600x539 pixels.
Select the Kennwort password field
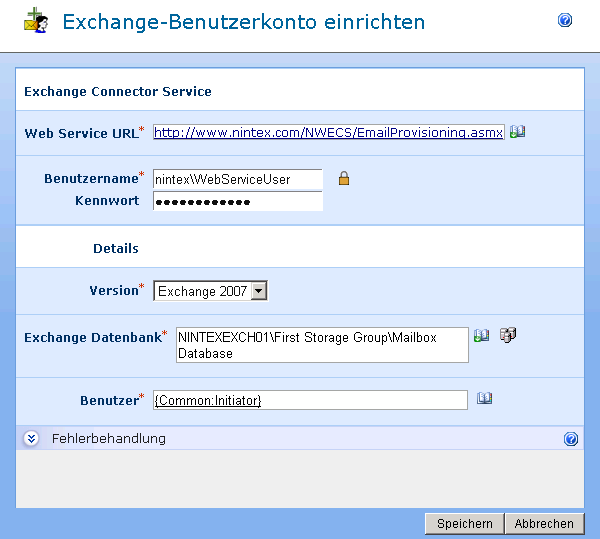(237, 201)
